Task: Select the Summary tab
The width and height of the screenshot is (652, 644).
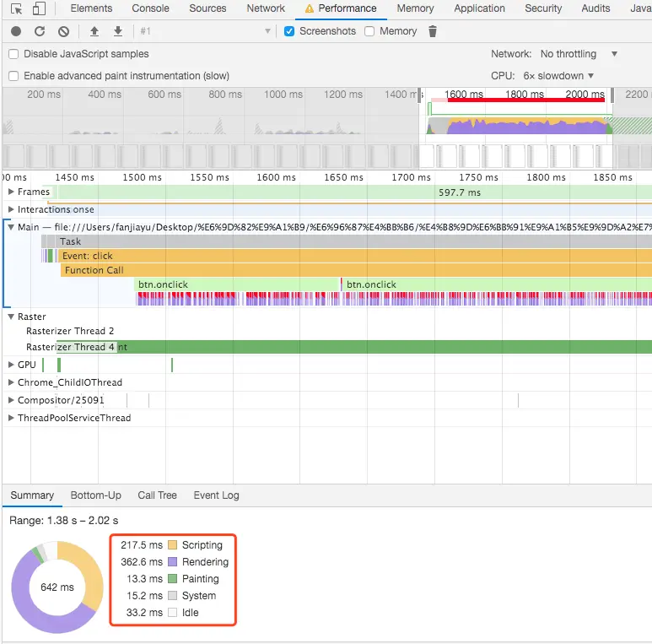Action: click(x=32, y=495)
